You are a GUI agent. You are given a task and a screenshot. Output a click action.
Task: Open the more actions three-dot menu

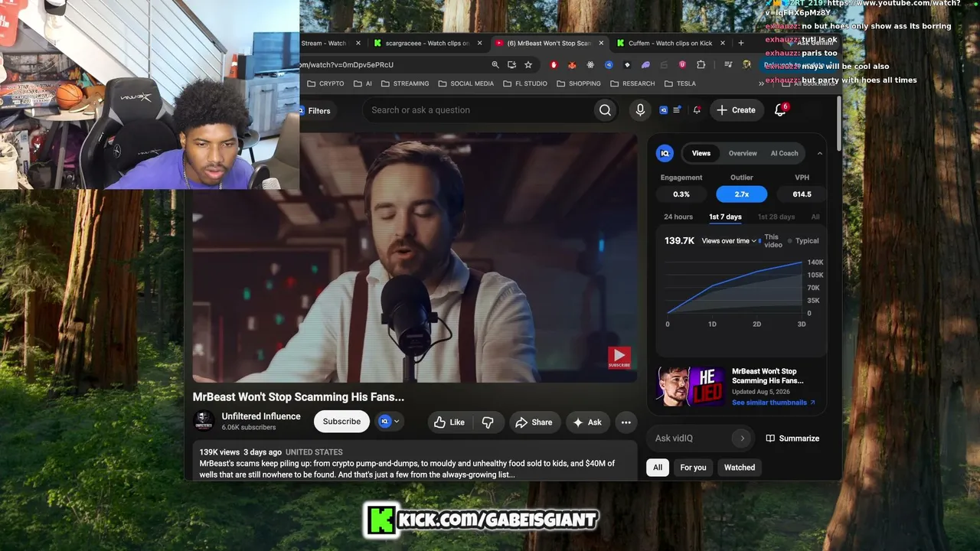626,422
